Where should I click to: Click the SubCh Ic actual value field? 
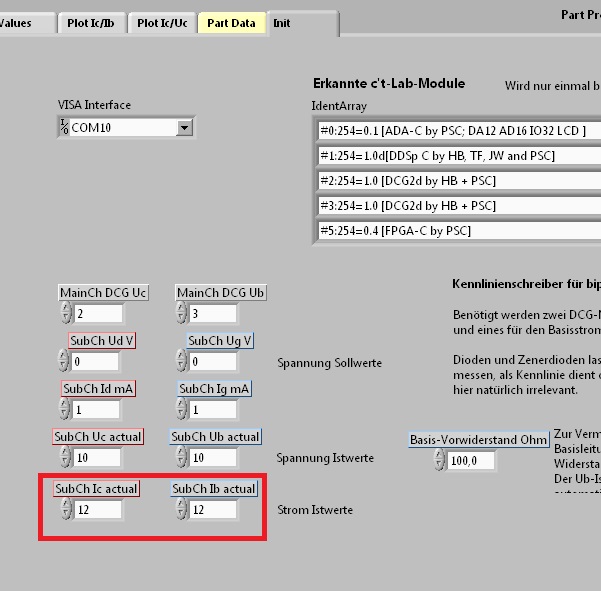point(98,510)
